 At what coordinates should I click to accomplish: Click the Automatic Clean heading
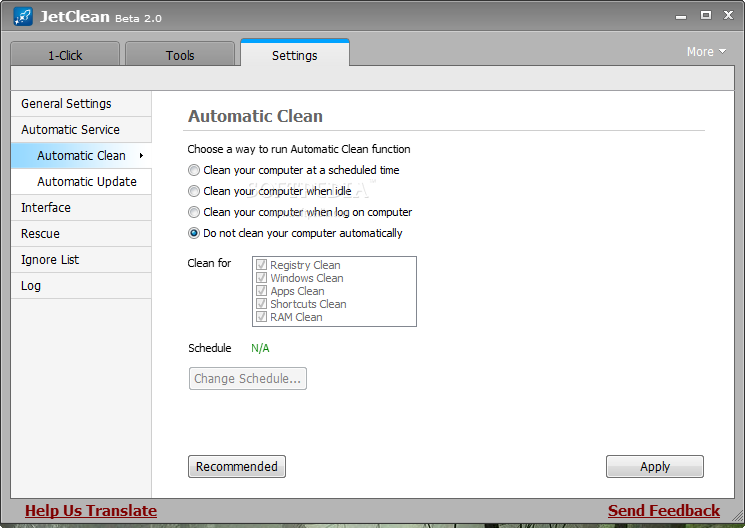click(256, 116)
